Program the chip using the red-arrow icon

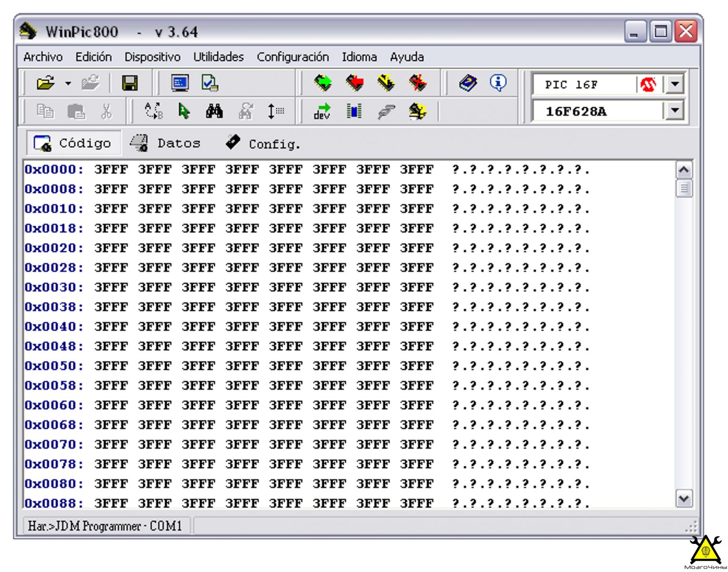pos(354,83)
